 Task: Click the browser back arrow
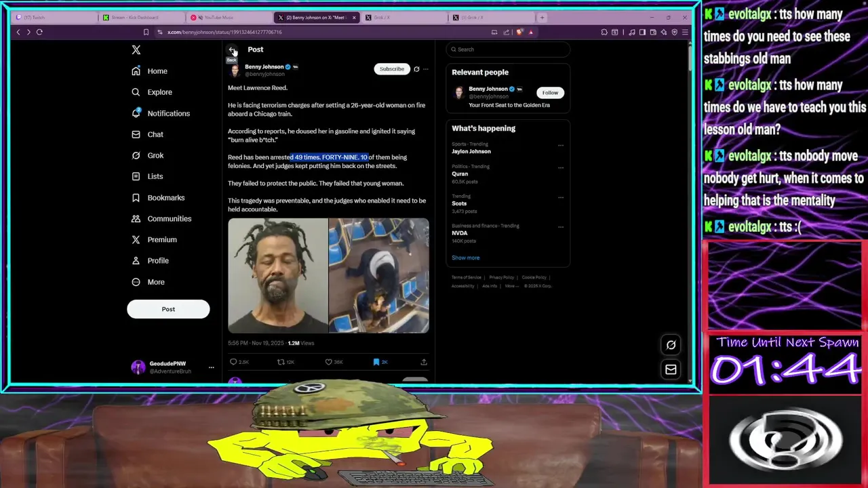pos(18,32)
